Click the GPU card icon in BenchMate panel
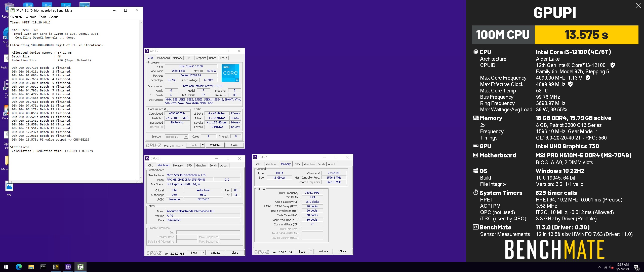 [475, 146]
